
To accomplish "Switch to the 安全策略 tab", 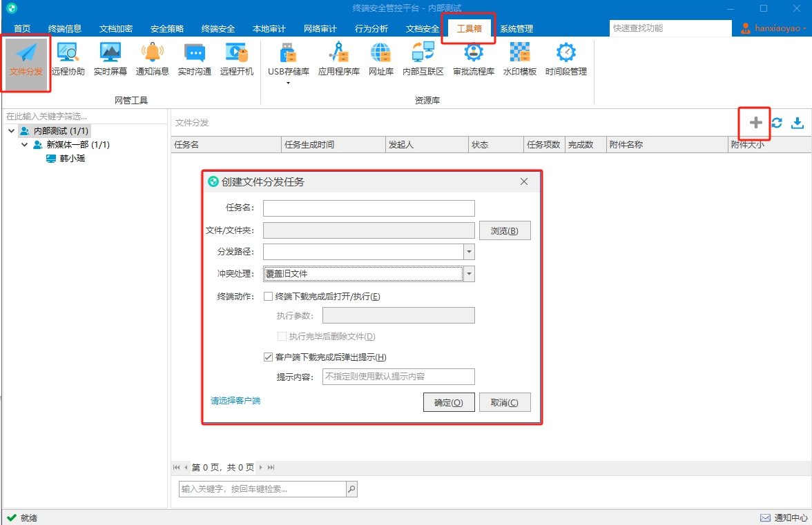I will click(167, 28).
